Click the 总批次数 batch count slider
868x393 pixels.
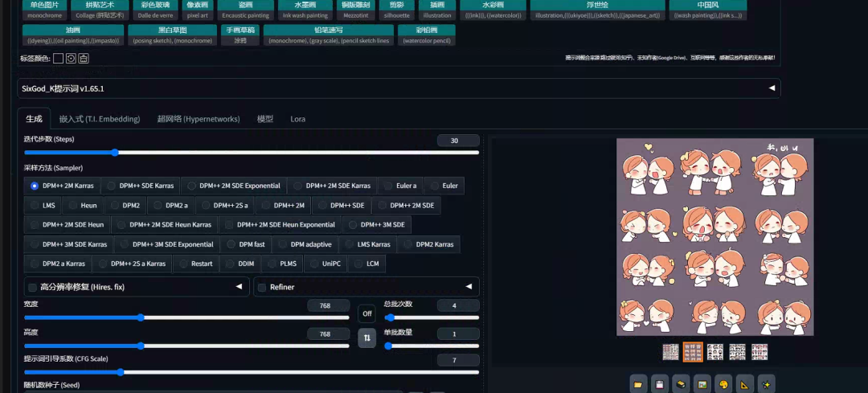point(432,317)
